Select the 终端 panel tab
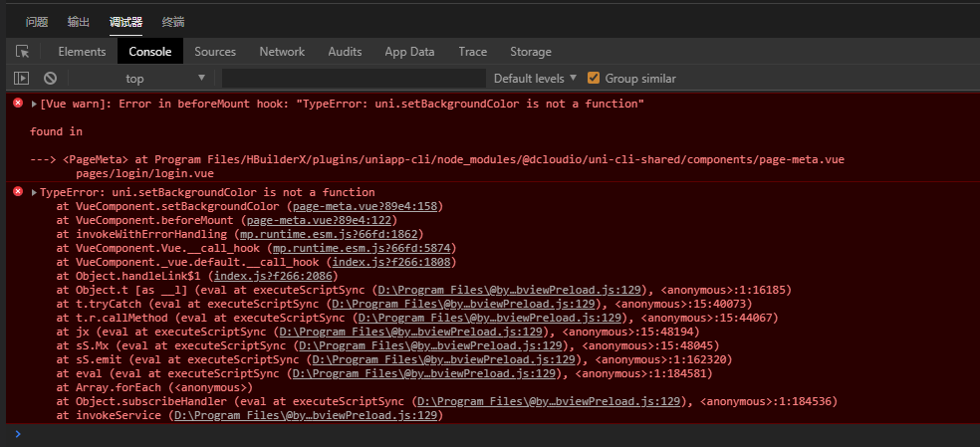The height and width of the screenshot is (447, 980). tap(172, 21)
